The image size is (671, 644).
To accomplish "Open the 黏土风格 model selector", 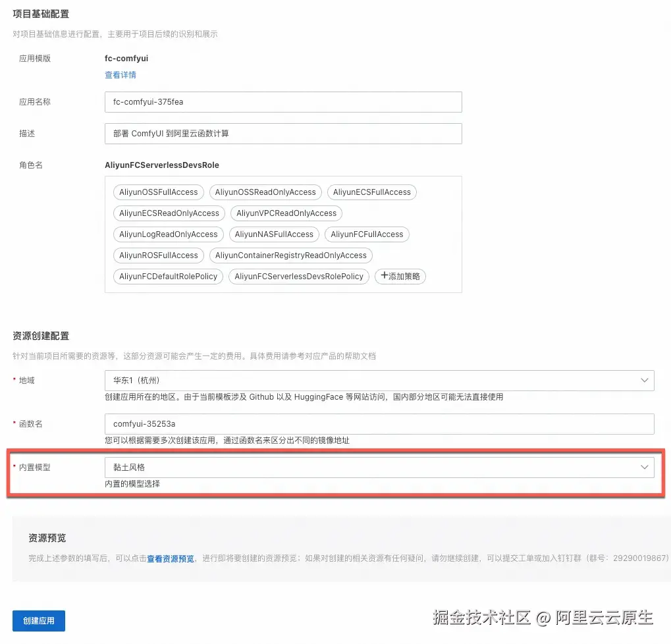I will coord(375,467).
